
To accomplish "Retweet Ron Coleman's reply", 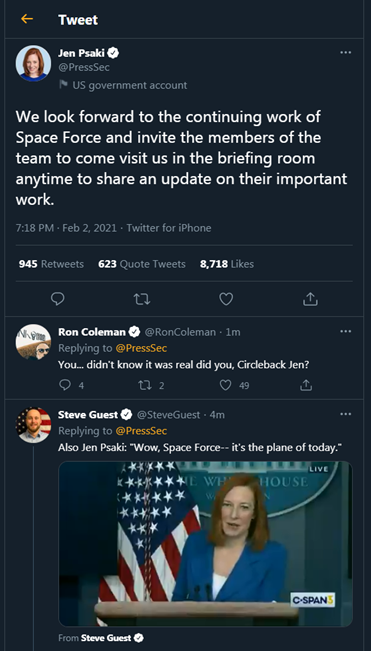I will 145,386.
